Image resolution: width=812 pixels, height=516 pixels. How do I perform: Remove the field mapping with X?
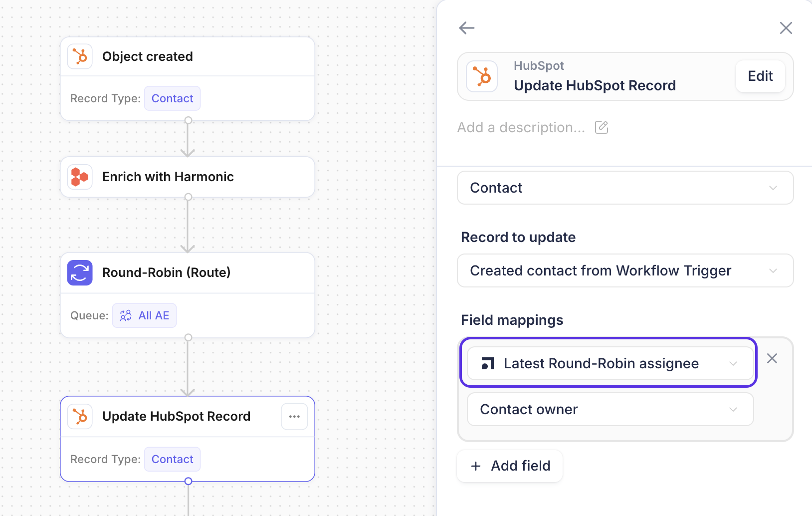click(x=772, y=358)
